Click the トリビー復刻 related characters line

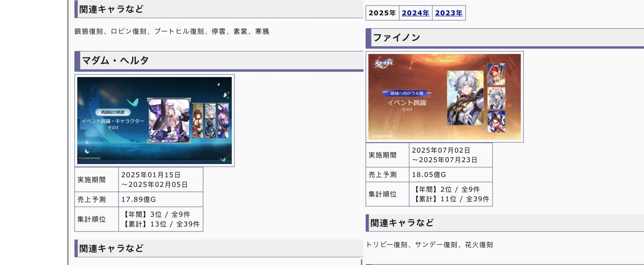point(429,245)
